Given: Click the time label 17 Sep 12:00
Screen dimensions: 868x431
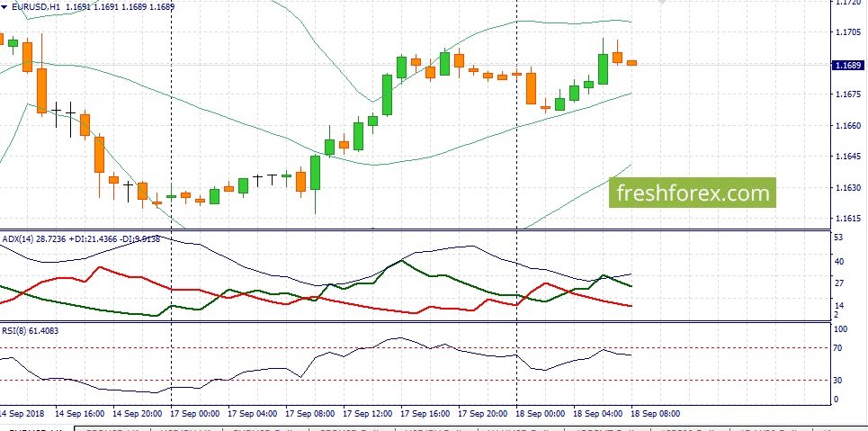Looking at the screenshot, I should click(x=368, y=414).
